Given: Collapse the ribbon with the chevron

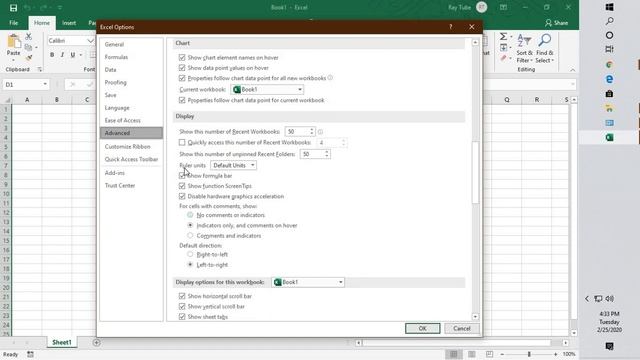Looking at the screenshot, I should (x=573, y=70).
